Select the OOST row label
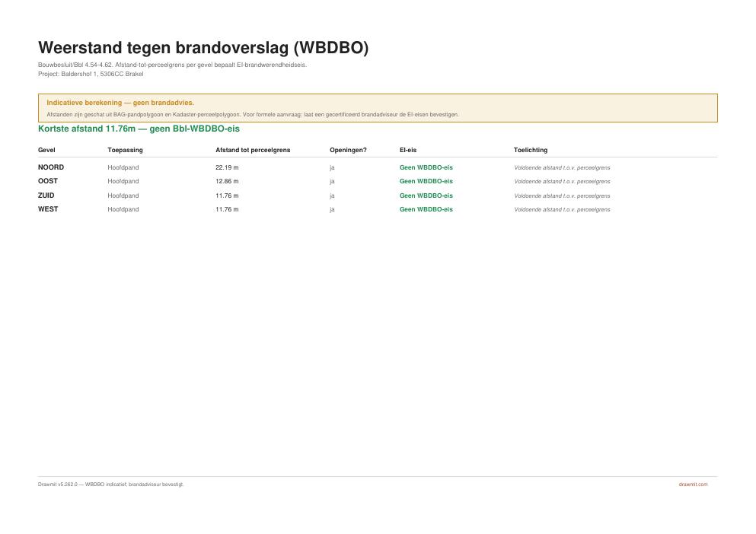The width and height of the screenshot is (756, 534). (x=48, y=181)
